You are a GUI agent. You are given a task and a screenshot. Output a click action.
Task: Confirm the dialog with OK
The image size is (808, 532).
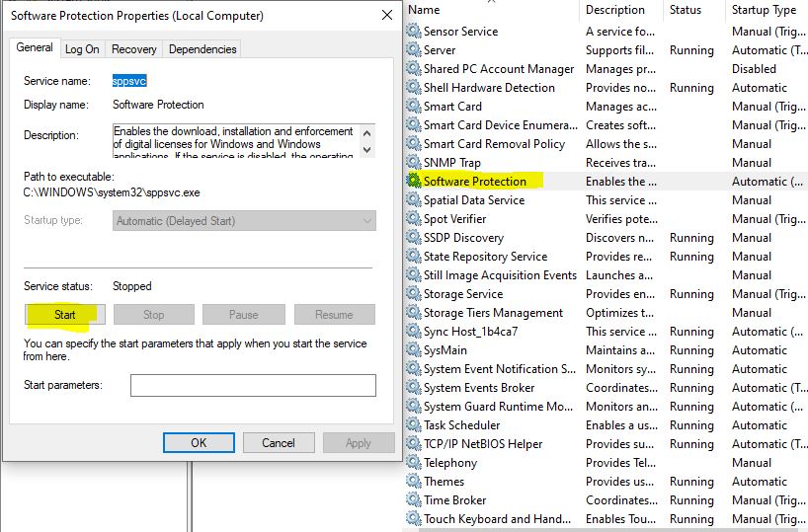199,443
